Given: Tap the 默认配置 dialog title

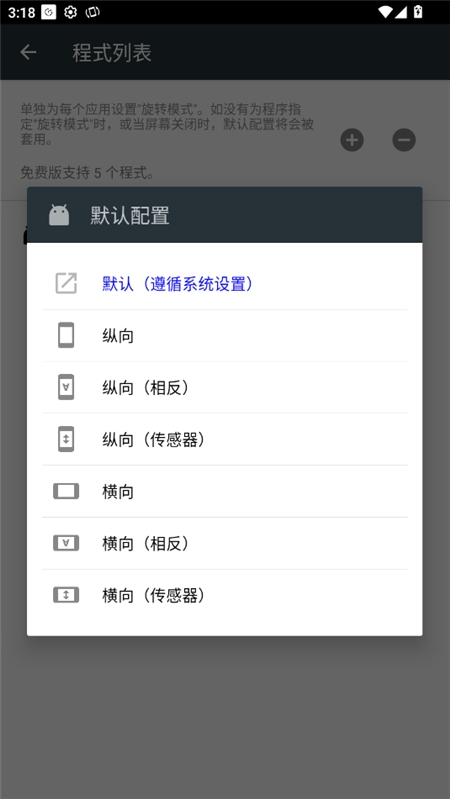Looking at the screenshot, I should (130, 216).
